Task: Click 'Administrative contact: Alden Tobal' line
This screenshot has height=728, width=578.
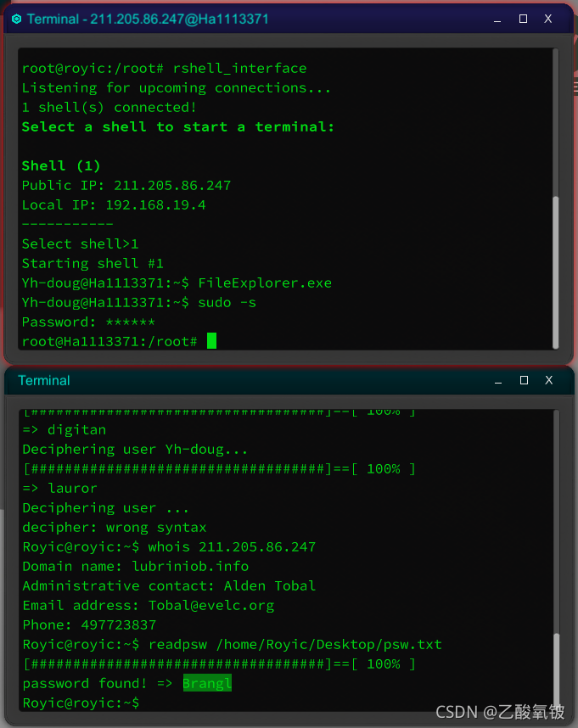Action: pyautogui.click(x=169, y=586)
